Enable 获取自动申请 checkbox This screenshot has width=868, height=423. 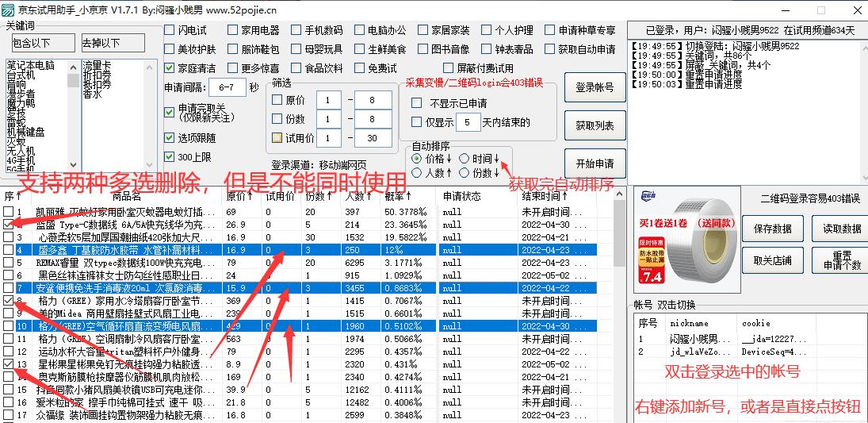pyautogui.click(x=549, y=49)
